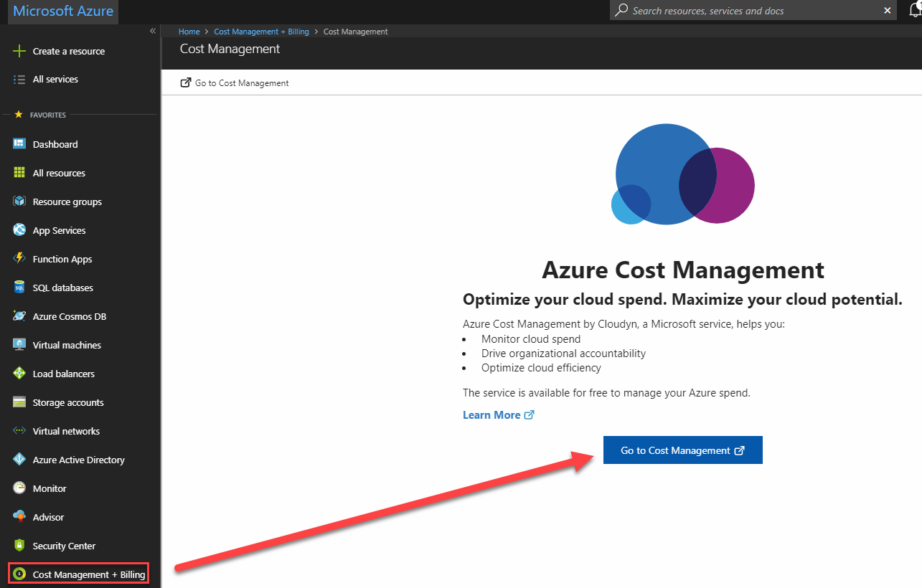
Task: Select Resource groups sidebar item
Action: 67,201
